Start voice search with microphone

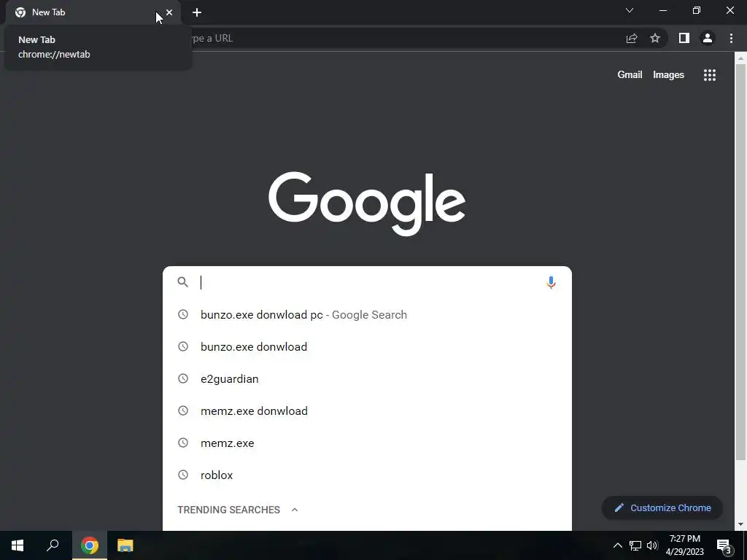pos(551,282)
